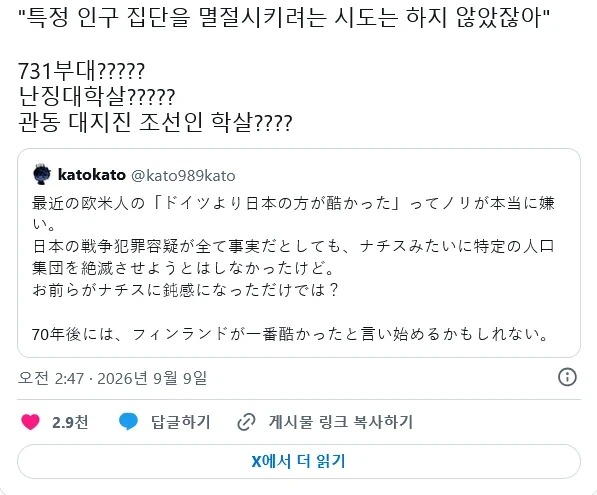
Task: Click the chain link copy icon
Action: click(x=246, y=422)
